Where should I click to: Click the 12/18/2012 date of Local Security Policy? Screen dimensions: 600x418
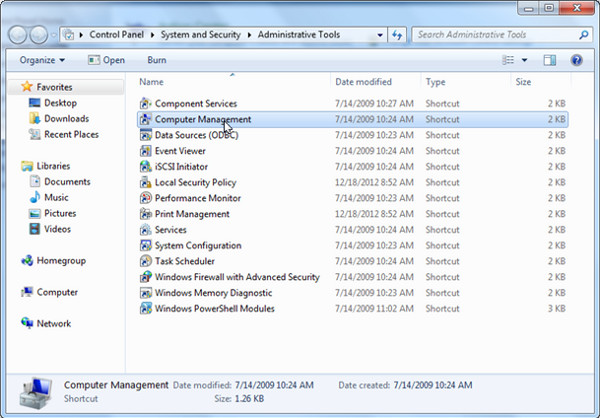tap(374, 182)
